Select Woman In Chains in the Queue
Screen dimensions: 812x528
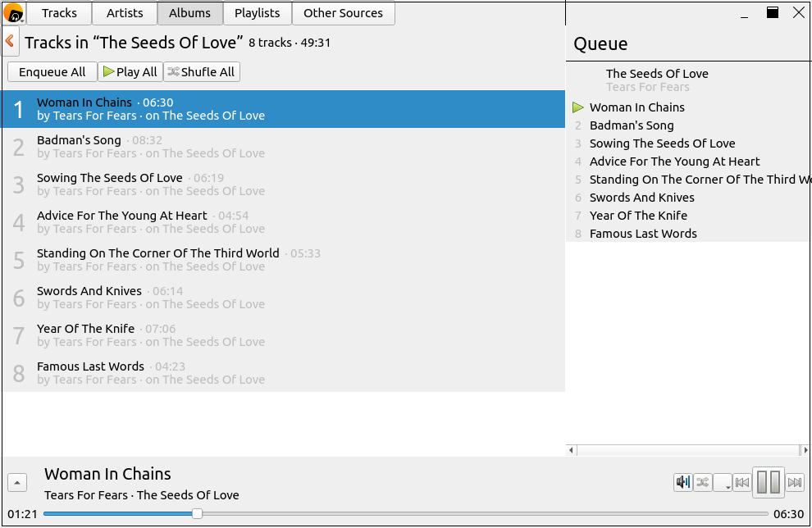689,107
